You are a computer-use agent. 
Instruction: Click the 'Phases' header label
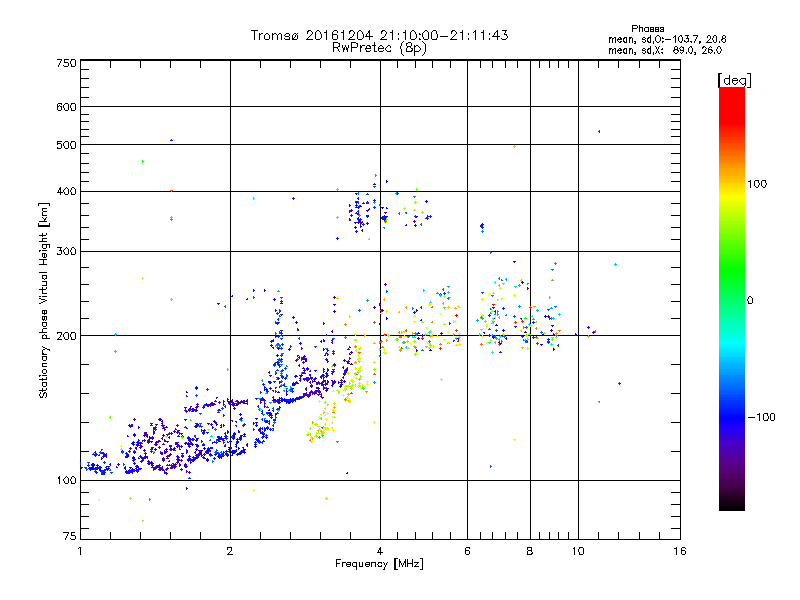point(647,29)
